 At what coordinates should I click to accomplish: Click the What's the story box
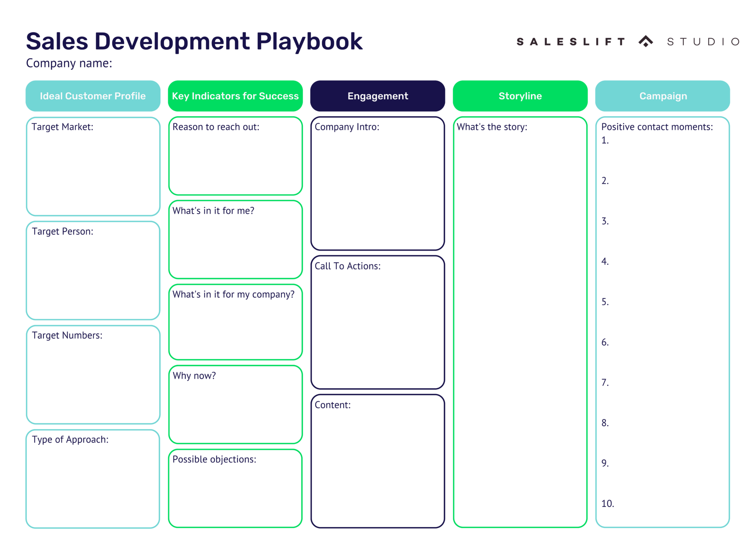[520, 321]
